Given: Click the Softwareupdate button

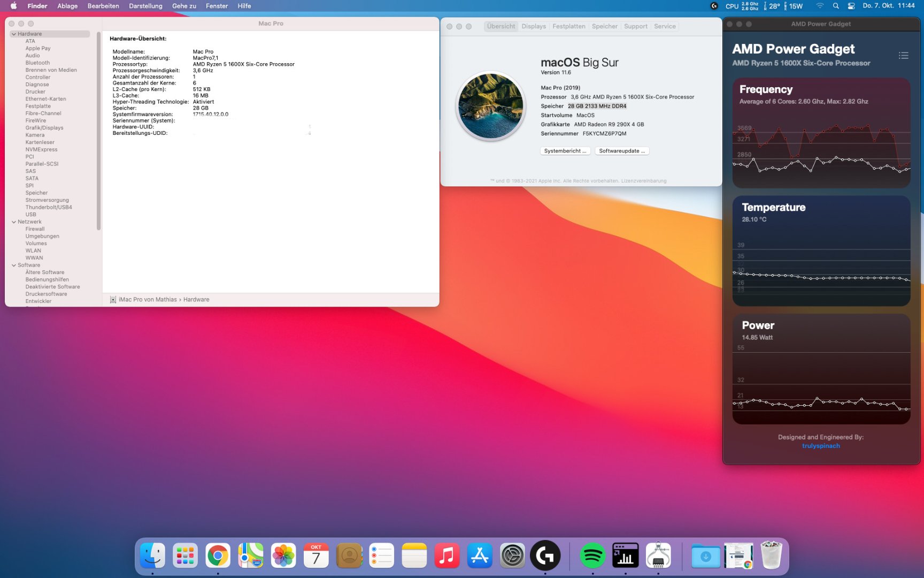Looking at the screenshot, I should pyautogui.click(x=622, y=151).
